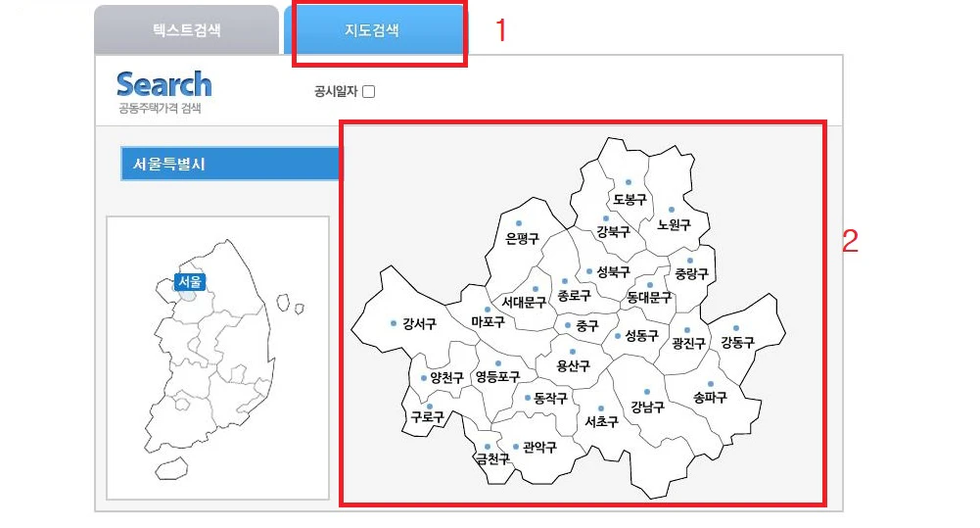Screen dimensions: 980x528
Task: Select the 지도검색 tab
Action: pyautogui.click(x=373, y=29)
